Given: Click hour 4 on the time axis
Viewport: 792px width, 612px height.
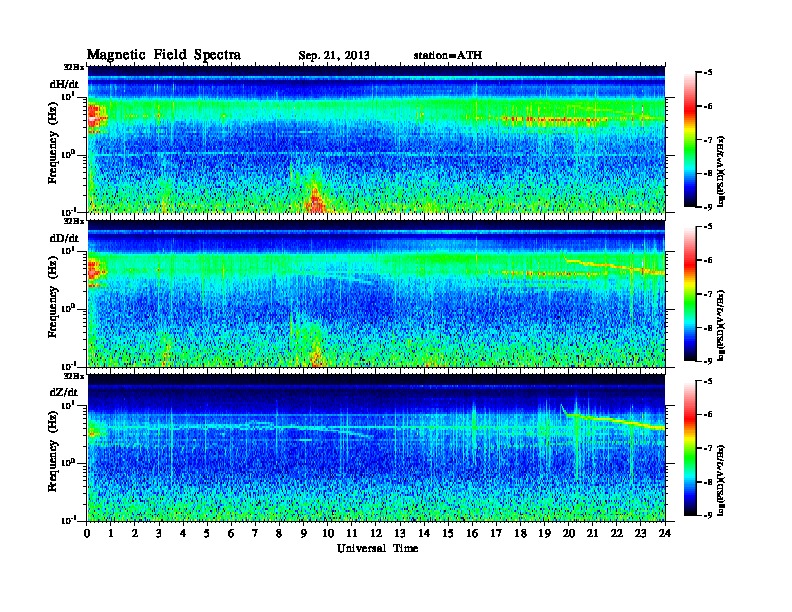Looking at the screenshot, I should coord(183,533).
